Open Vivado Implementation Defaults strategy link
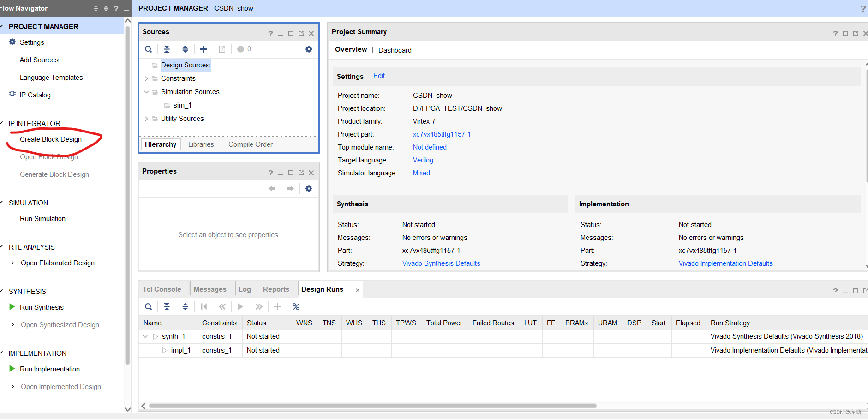 point(725,263)
